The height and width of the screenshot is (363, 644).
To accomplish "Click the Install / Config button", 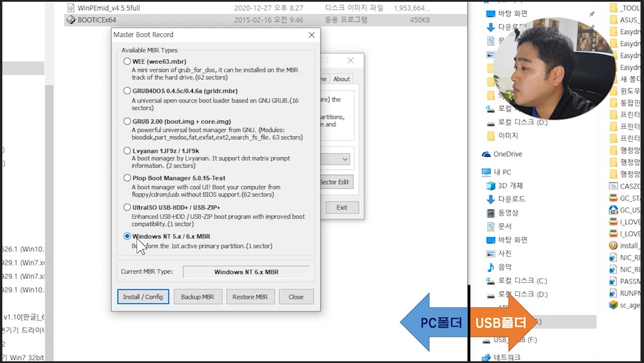I will pyautogui.click(x=143, y=297).
